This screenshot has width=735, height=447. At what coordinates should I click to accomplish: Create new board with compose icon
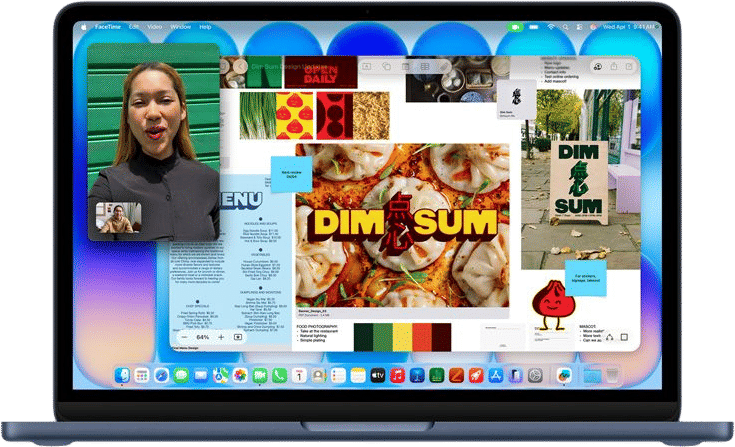629,67
